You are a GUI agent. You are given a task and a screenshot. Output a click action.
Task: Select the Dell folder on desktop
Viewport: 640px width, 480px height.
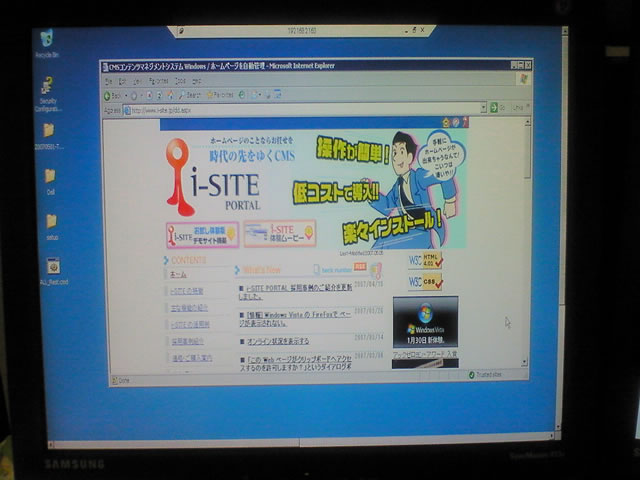(x=50, y=182)
